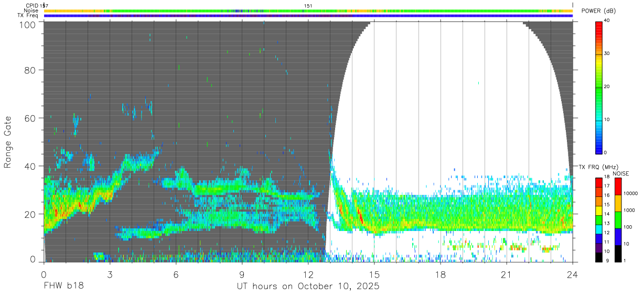
Task: Click the FHW b18 radar beam label
Action: (x=63, y=287)
